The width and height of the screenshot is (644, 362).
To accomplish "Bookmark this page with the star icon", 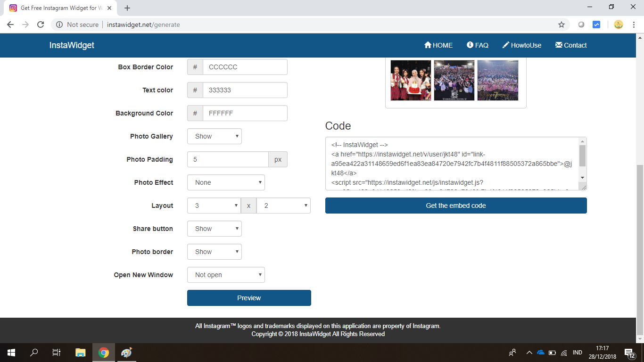I will [561, 25].
